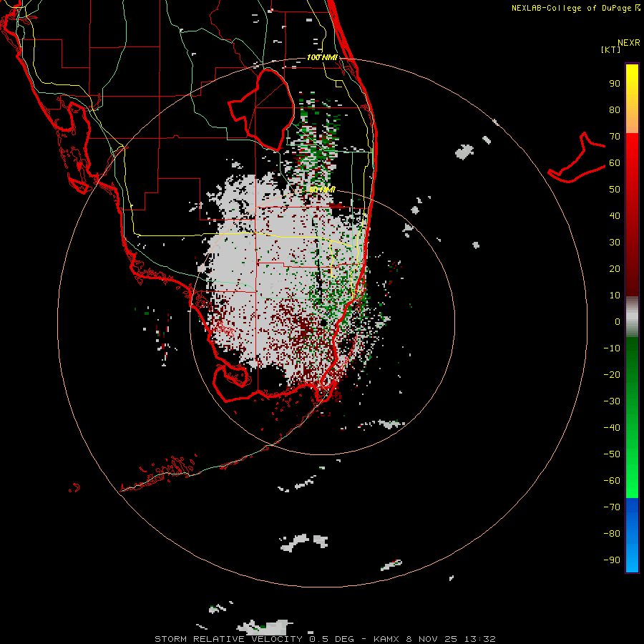Image resolution: width=644 pixels, height=644 pixels.
Task: Click the [KT] units label
Action: pos(610,49)
